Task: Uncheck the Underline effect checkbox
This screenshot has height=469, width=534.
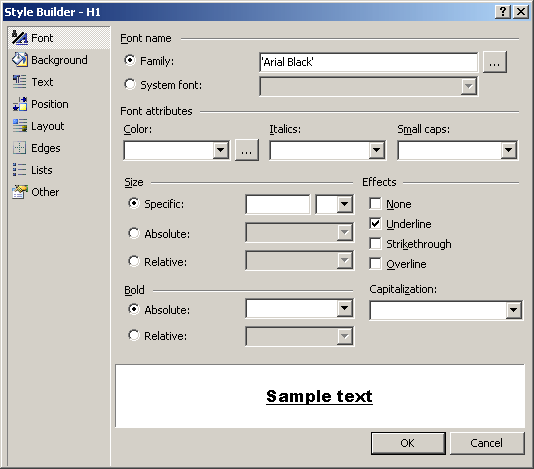Action: pyautogui.click(x=375, y=224)
